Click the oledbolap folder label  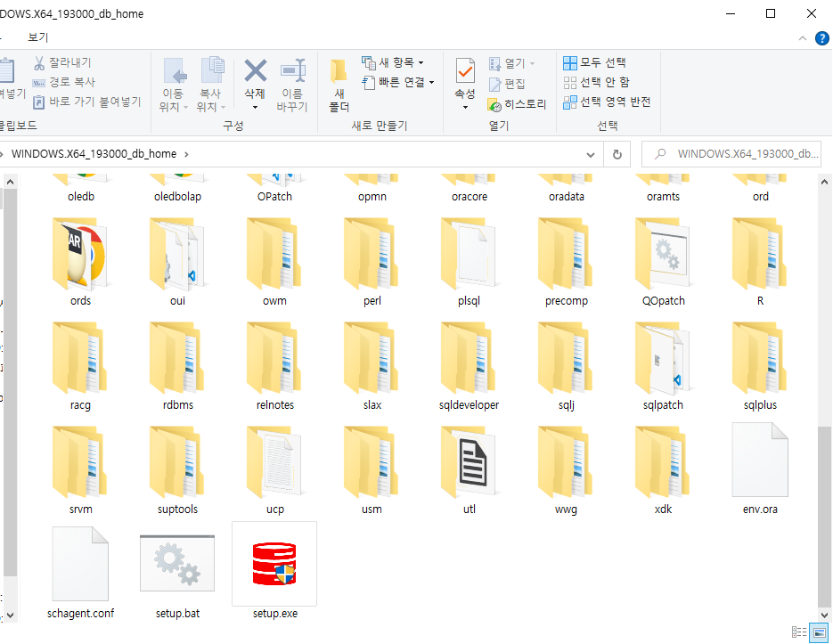click(177, 197)
